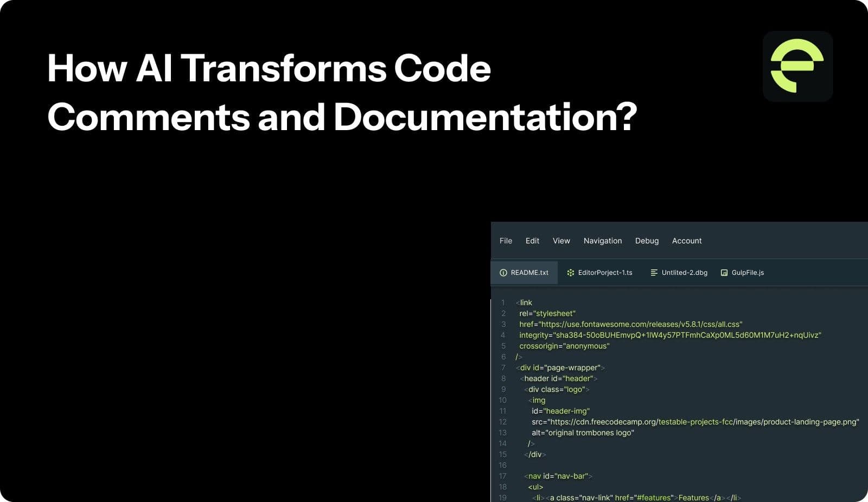
Task: Click the fontawesome URL in href line
Action: [641, 324]
